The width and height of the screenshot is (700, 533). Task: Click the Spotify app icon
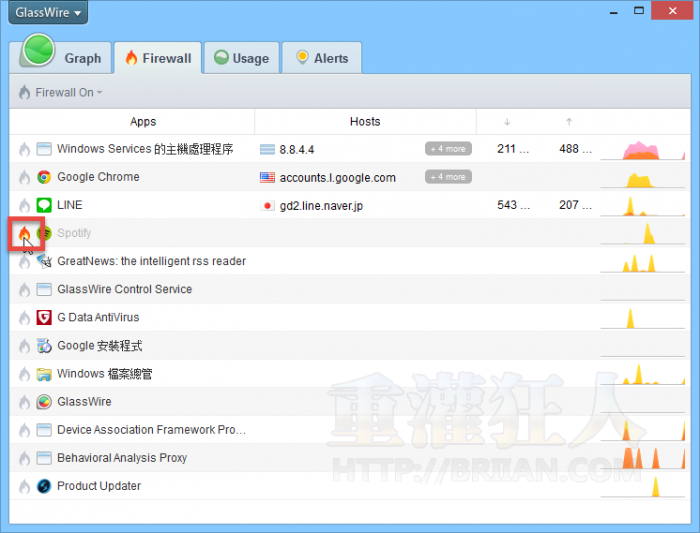pos(44,233)
